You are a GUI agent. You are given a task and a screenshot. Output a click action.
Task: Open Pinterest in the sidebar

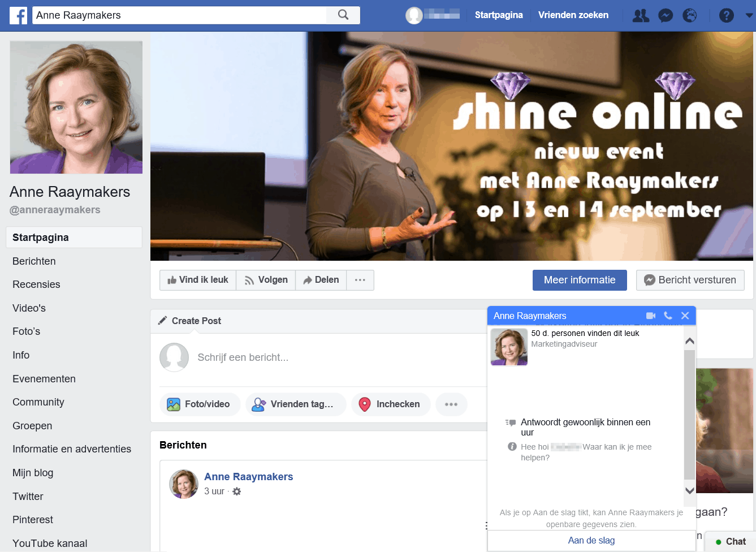33,520
